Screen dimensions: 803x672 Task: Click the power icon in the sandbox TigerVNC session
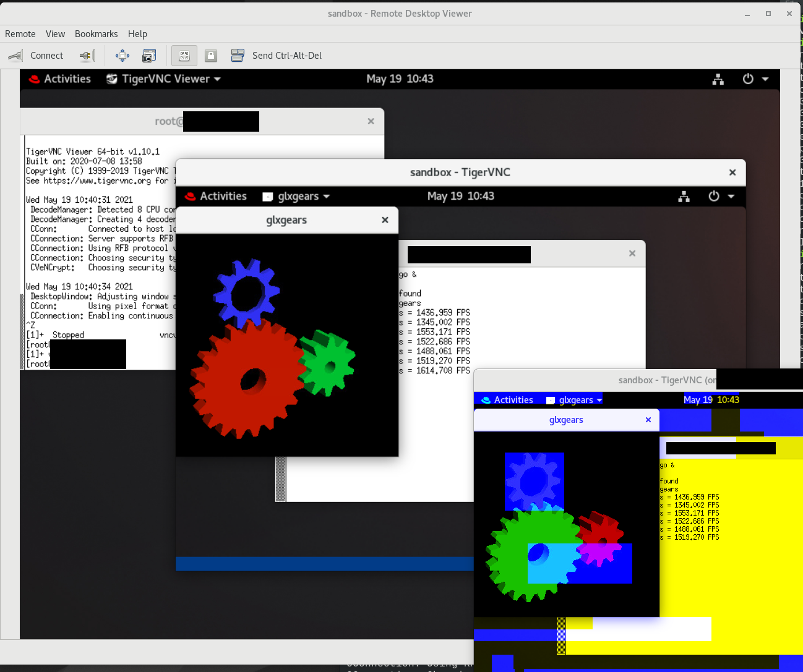tap(714, 196)
